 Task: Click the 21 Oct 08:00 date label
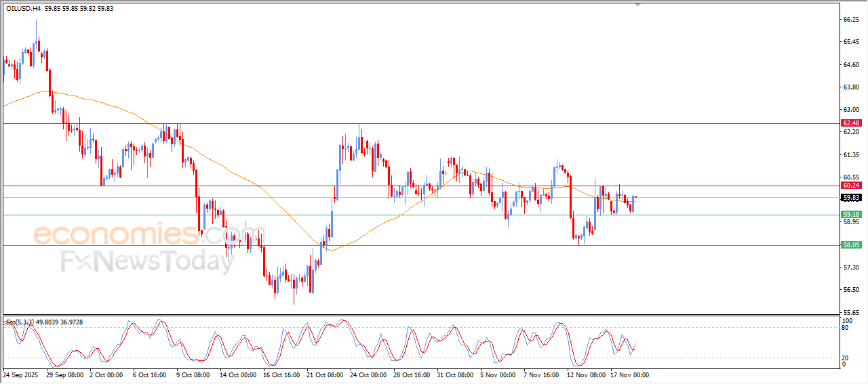click(x=325, y=374)
